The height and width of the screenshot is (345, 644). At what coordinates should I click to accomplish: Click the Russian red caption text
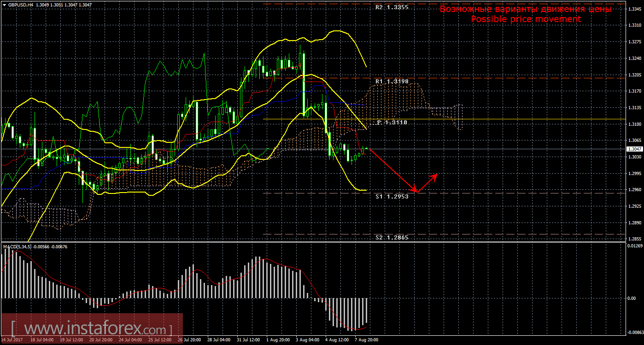(x=526, y=9)
